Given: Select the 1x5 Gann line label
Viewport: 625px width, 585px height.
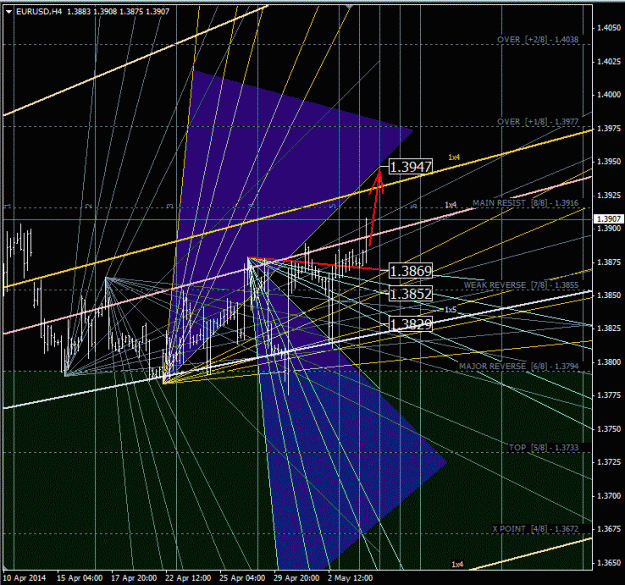Looking at the screenshot, I should 450,310.
